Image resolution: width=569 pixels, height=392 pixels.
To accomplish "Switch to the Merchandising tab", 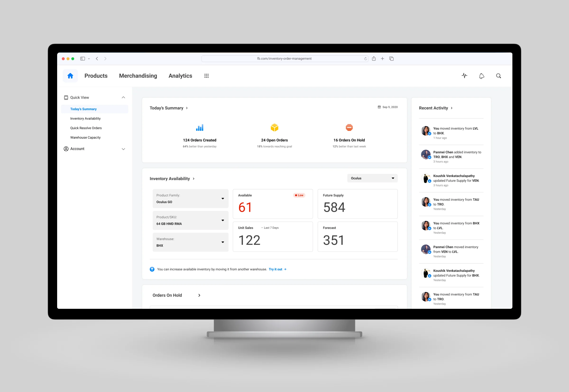I will click(x=138, y=76).
